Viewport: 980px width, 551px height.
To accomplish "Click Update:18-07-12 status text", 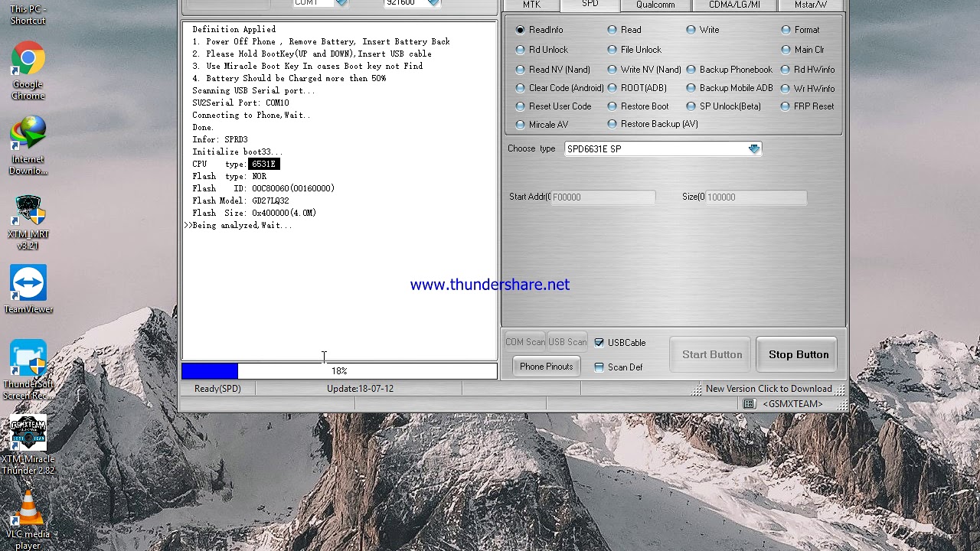I will point(360,389).
